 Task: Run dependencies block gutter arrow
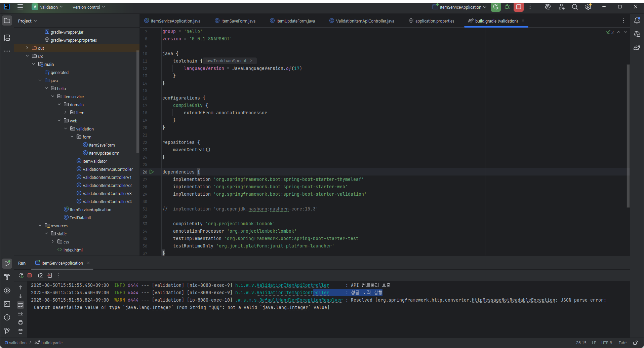pyautogui.click(x=152, y=172)
